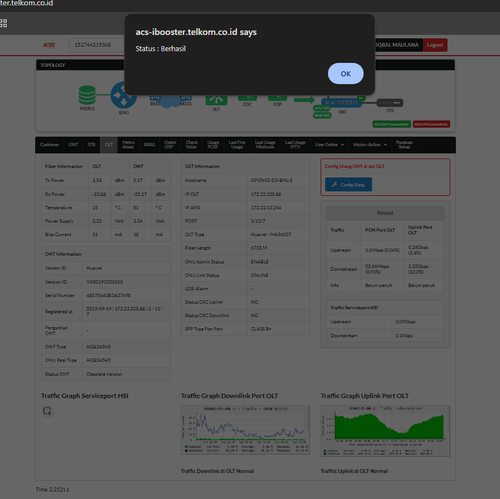Click the Traffic Downlink di OLT Normal text

tap(217, 471)
